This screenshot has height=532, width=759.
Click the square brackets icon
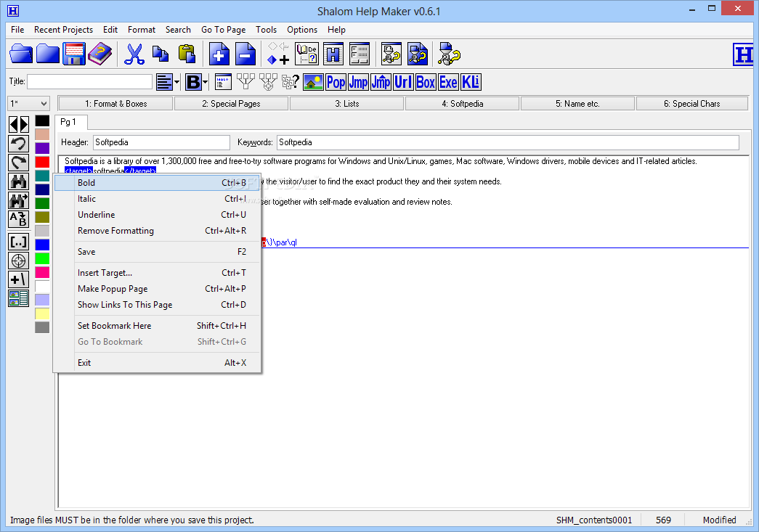[19, 242]
